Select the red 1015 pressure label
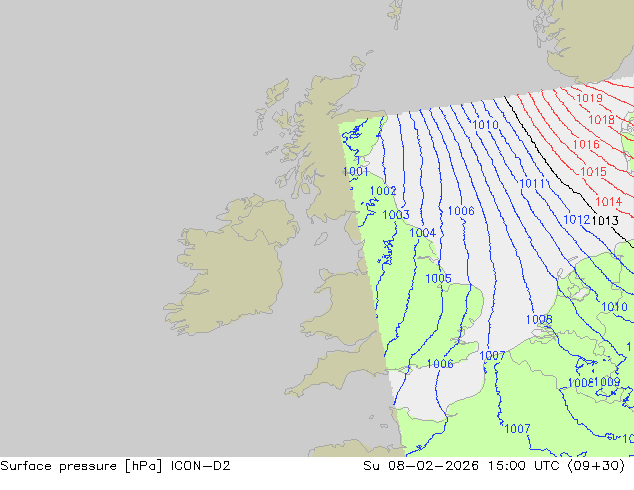 (593, 172)
